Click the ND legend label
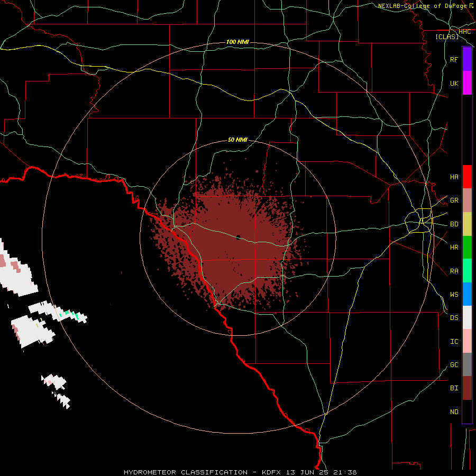Screen dimensions: 476x476 point(454,412)
